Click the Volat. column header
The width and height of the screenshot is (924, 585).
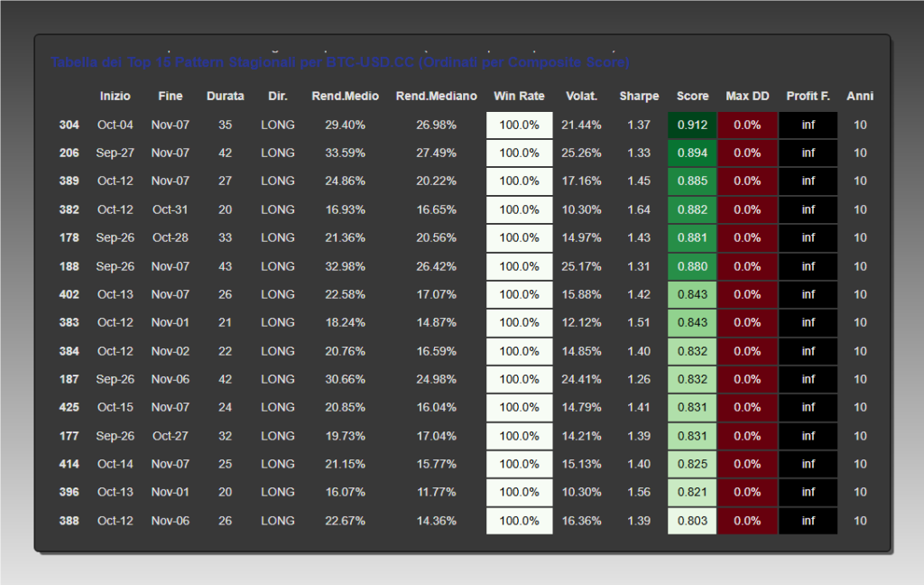(582, 96)
